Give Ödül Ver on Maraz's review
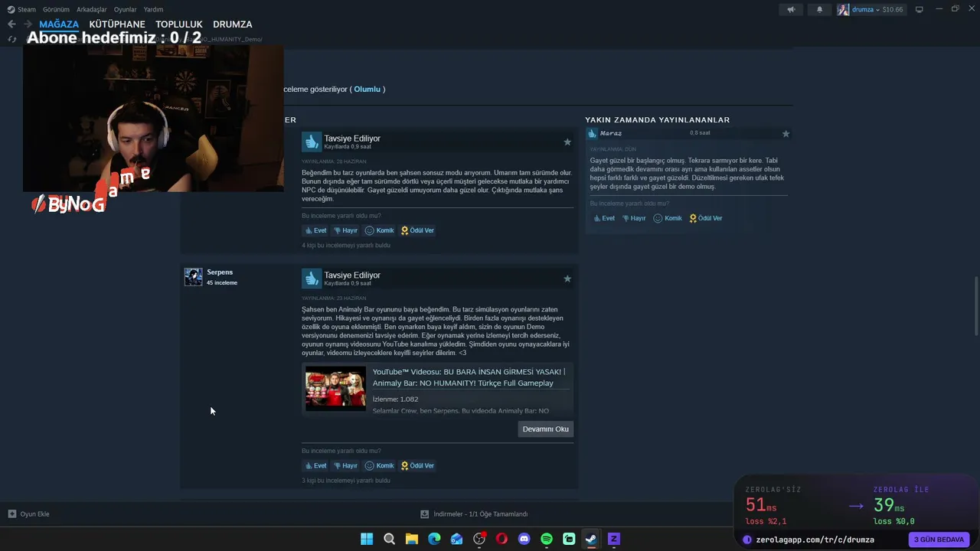The height and width of the screenshot is (551, 980). click(x=706, y=218)
